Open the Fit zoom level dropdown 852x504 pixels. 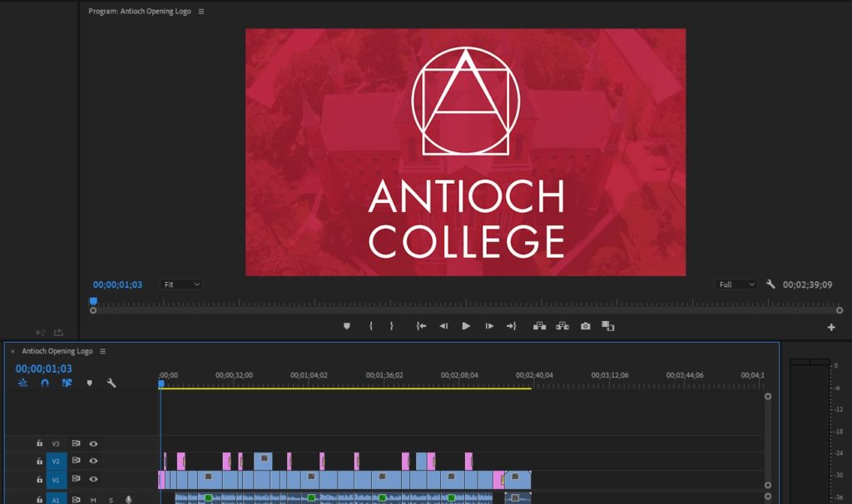[181, 284]
